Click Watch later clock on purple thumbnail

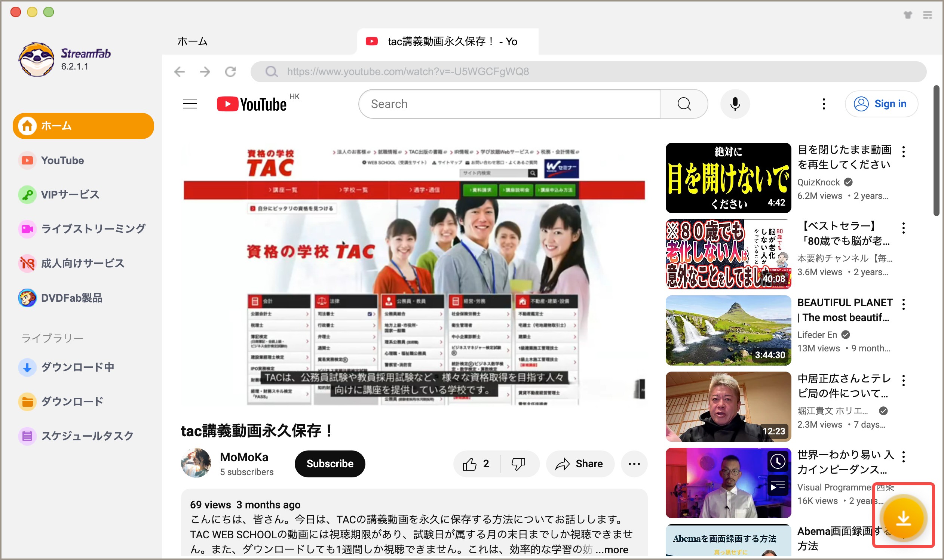778,461
